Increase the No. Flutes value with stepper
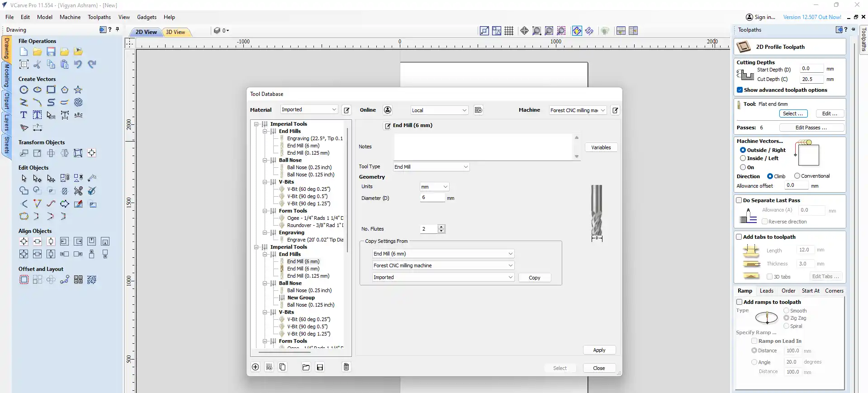The height and width of the screenshot is (393, 868). [441, 227]
